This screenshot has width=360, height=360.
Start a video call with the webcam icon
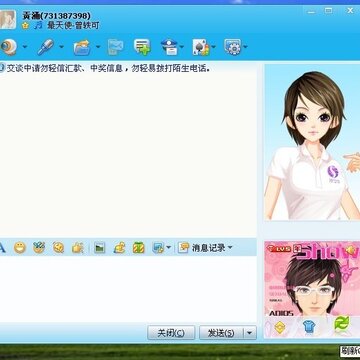point(8,47)
